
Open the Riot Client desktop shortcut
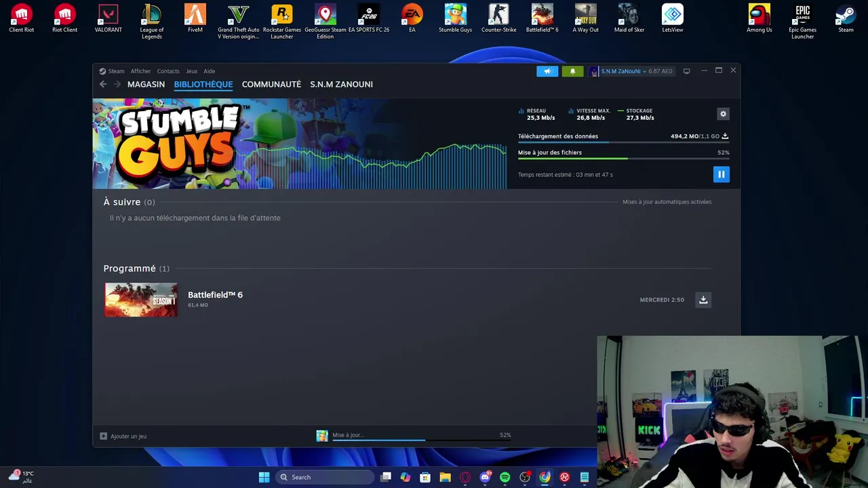point(65,19)
